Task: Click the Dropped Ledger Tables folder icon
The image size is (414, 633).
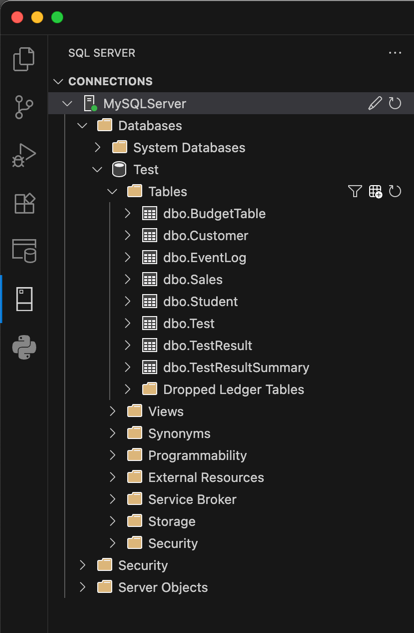Action: [149, 389]
